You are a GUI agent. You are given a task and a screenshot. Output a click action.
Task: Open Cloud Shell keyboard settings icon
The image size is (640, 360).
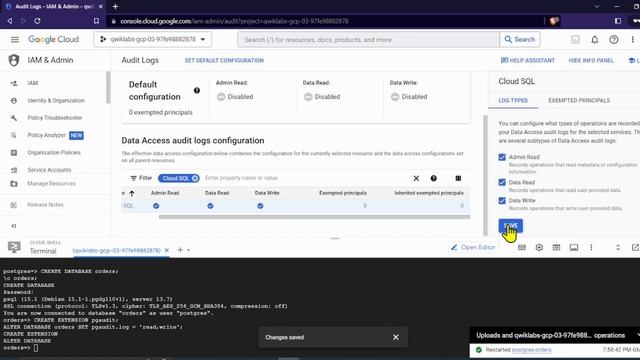tap(522, 247)
